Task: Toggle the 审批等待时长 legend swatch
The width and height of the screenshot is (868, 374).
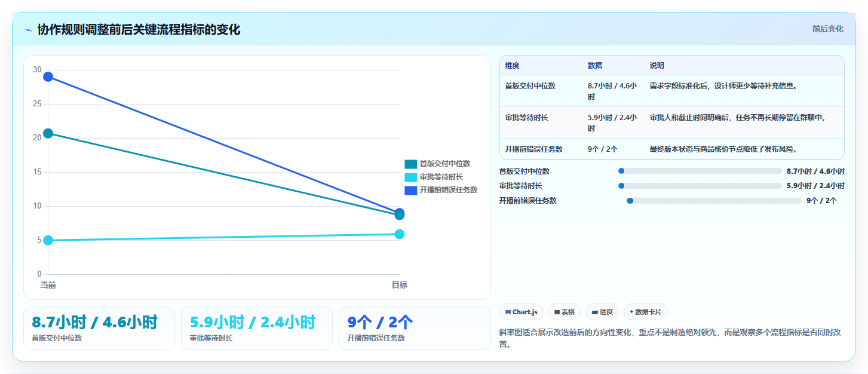Action: [x=410, y=177]
